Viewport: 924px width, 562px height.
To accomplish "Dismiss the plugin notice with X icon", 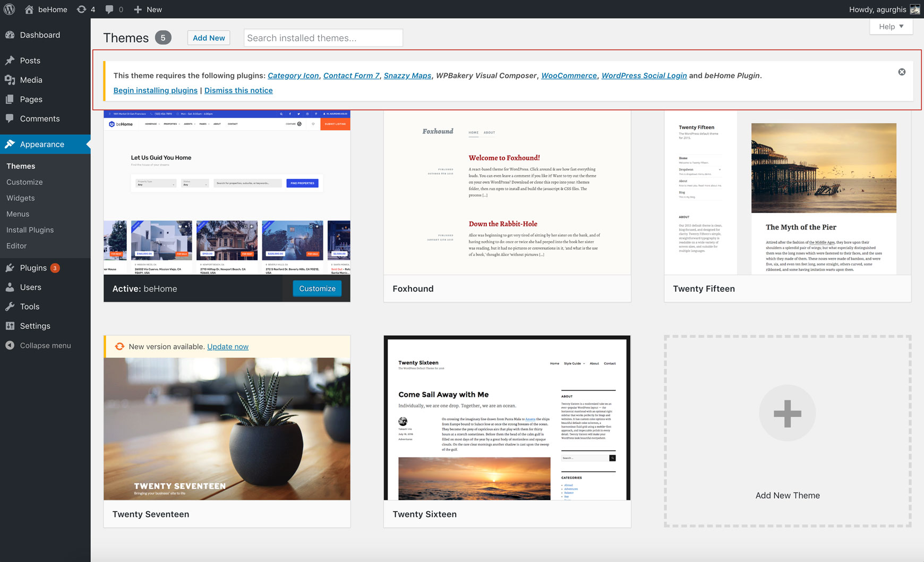I will pyautogui.click(x=902, y=72).
